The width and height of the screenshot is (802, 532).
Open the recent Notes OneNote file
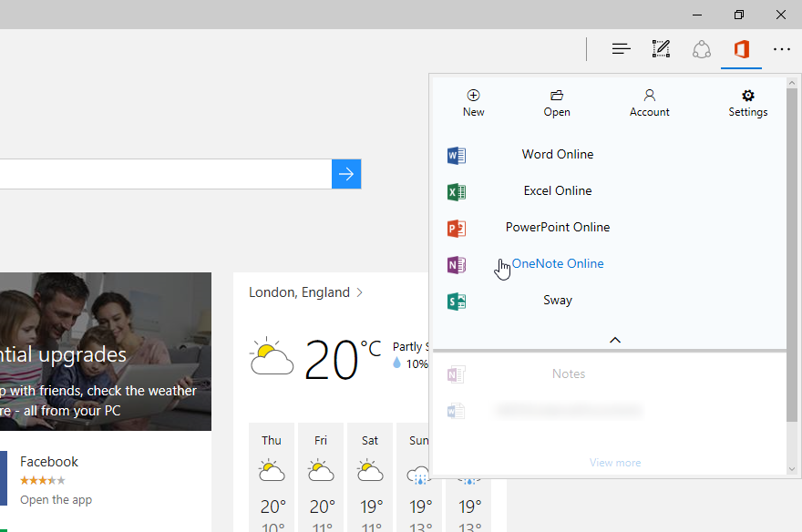[x=569, y=373]
